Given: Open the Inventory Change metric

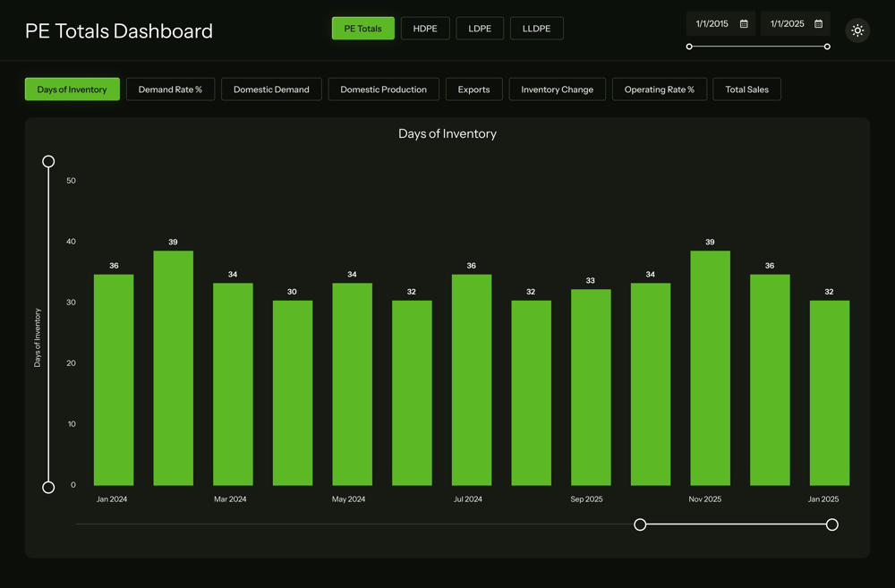Looking at the screenshot, I should point(557,89).
